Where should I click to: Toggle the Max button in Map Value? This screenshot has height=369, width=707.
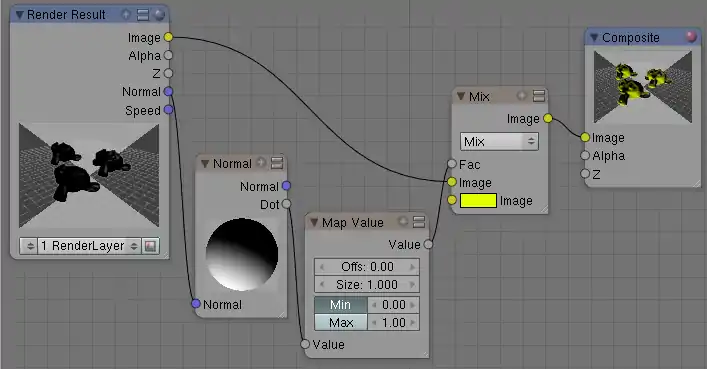point(340,323)
